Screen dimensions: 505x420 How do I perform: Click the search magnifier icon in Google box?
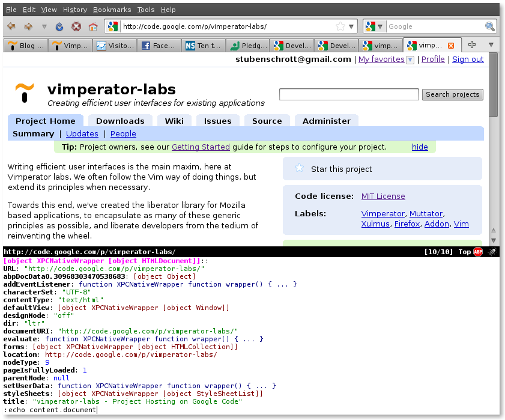point(490,26)
